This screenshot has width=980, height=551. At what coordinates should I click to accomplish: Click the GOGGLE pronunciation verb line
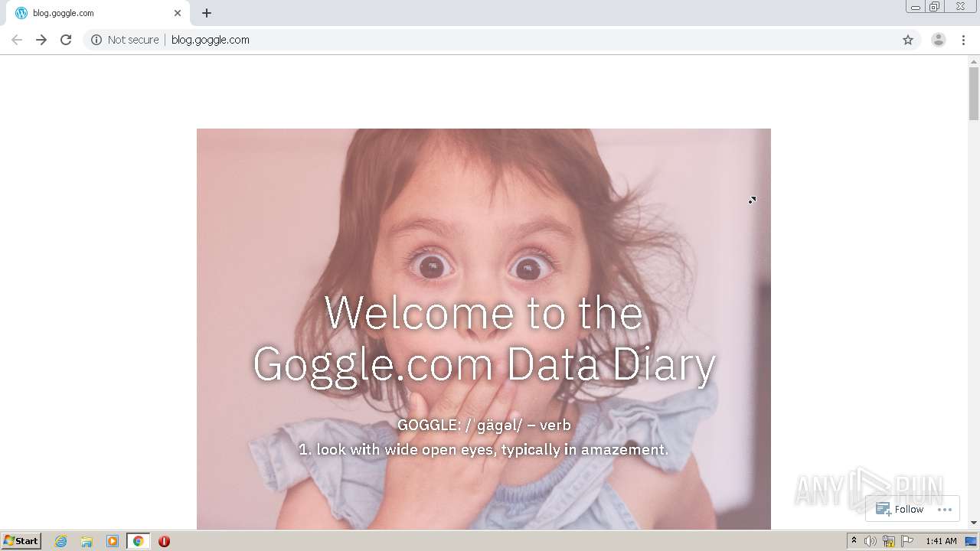click(484, 425)
